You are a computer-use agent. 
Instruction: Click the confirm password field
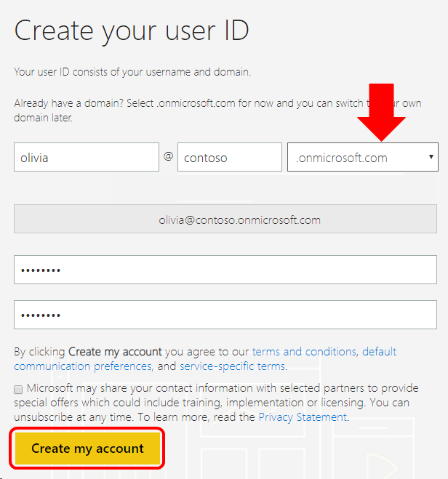(x=225, y=315)
